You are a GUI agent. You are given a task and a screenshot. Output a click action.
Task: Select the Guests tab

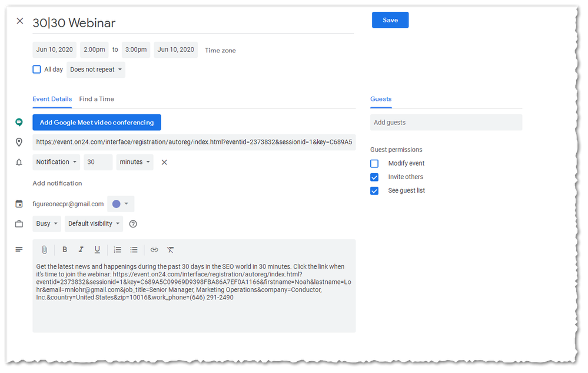tap(381, 99)
